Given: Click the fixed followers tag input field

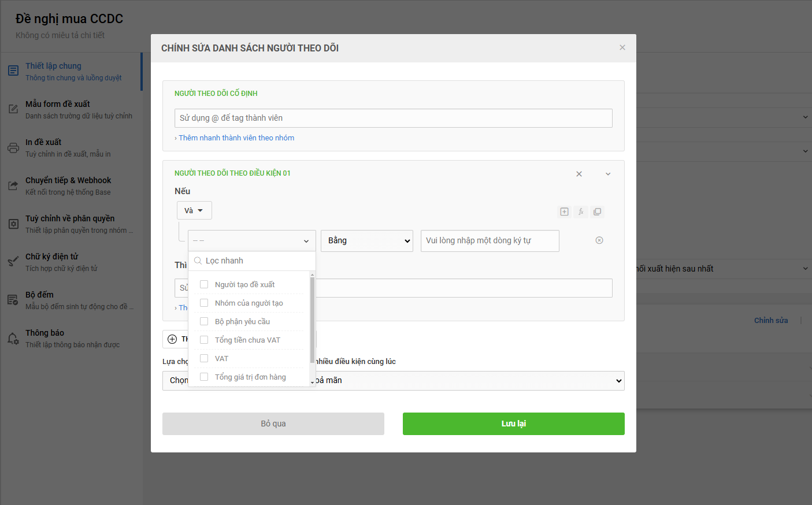Looking at the screenshot, I should point(394,118).
